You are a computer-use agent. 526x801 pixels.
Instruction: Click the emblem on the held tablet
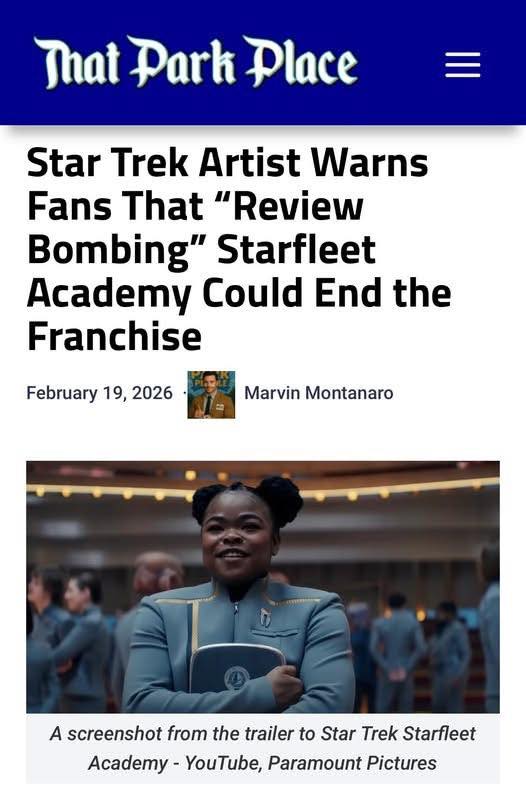(236, 678)
